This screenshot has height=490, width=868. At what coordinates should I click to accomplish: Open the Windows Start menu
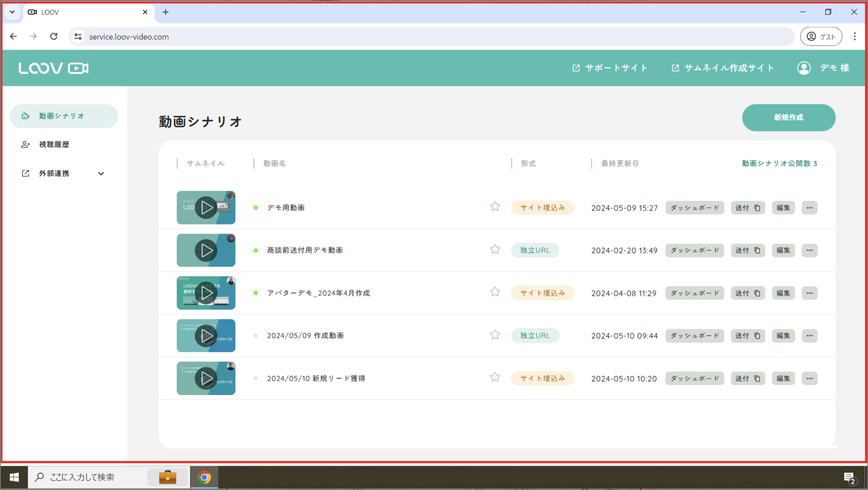(14, 477)
